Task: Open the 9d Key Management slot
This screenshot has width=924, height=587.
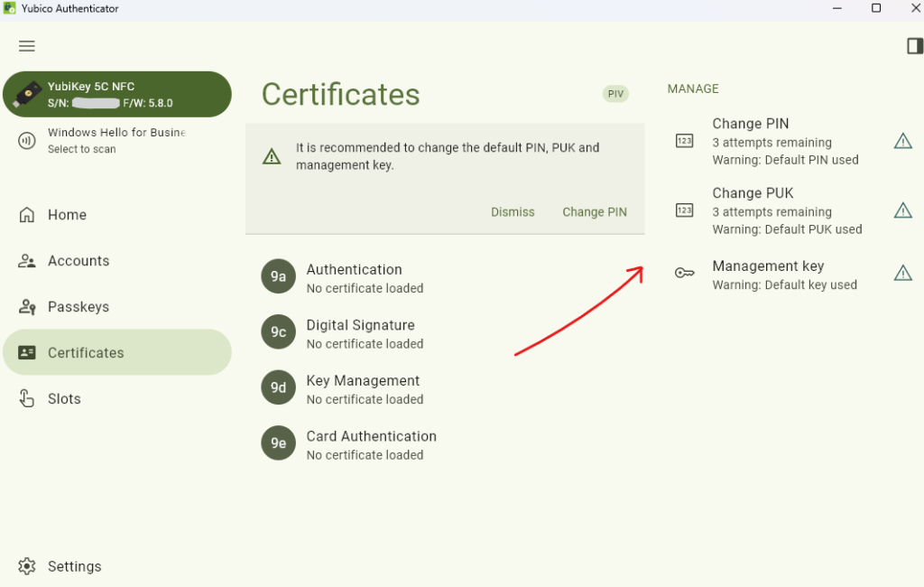Action: tap(445, 388)
